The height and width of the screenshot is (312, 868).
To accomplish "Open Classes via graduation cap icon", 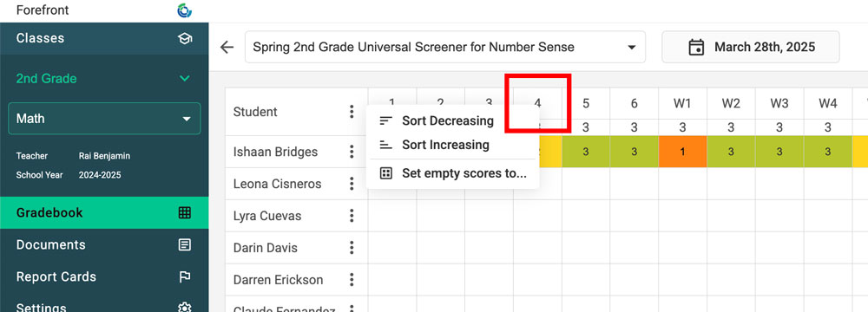I will pyautogui.click(x=184, y=38).
